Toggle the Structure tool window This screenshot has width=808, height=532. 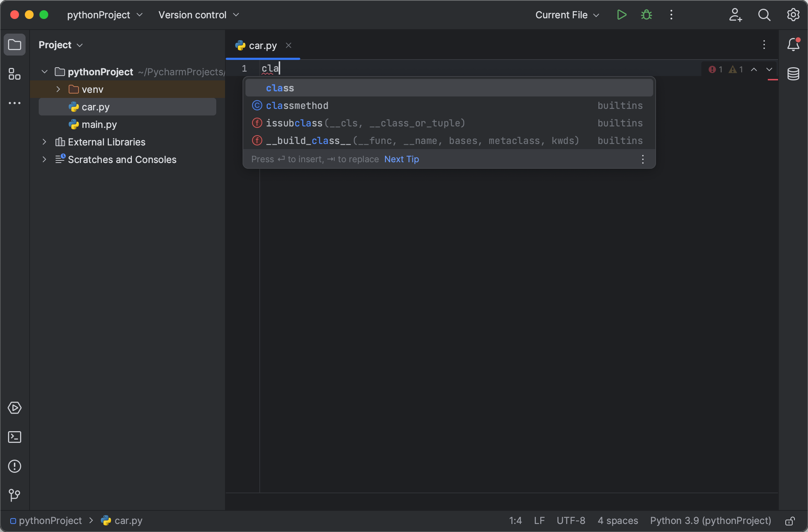[15, 74]
